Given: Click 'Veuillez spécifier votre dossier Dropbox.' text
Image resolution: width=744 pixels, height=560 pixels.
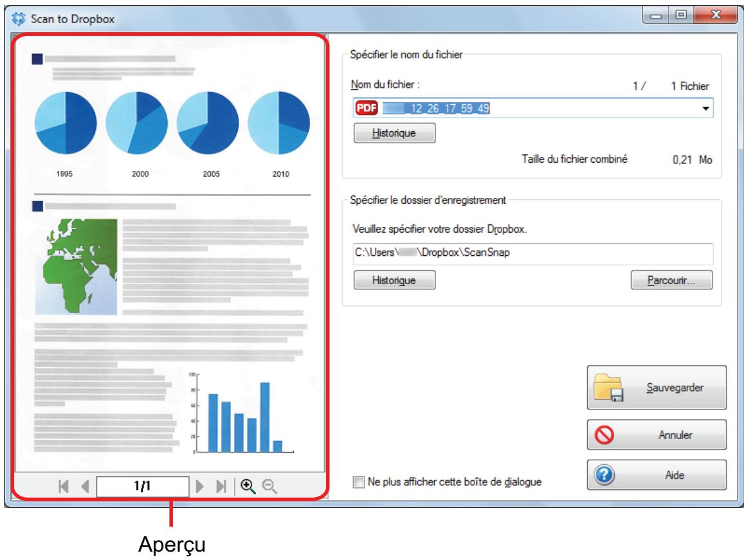Looking at the screenshot, I should click(439, 230).
